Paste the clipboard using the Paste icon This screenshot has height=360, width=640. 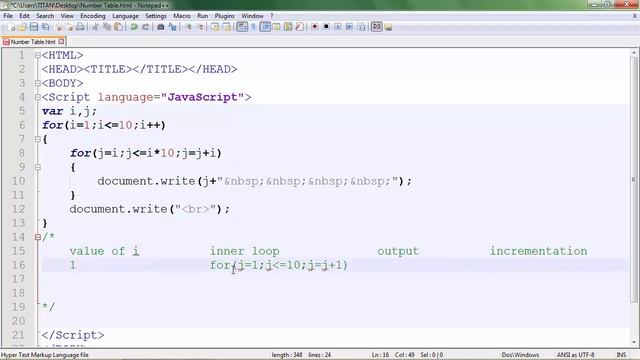point(118,27)
